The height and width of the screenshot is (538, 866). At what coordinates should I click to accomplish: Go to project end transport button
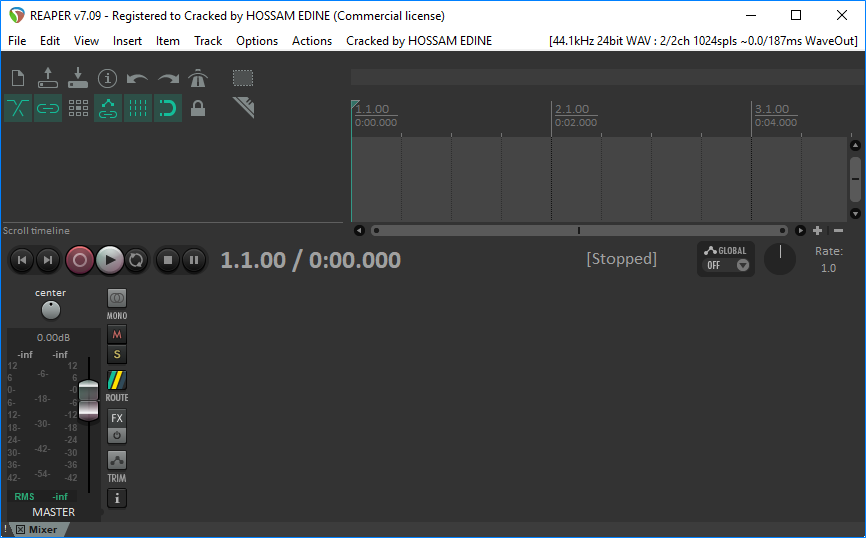(48, 260)
